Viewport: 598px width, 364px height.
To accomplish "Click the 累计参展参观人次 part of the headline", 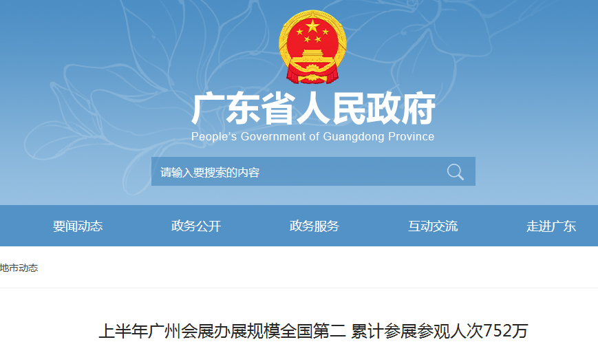I will point(417,331).
